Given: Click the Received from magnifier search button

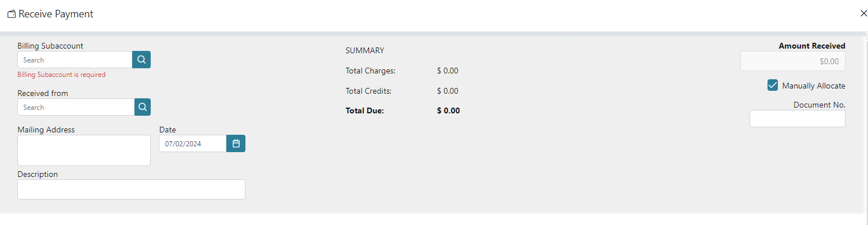Looking at the screenshot, I should click(x=143, y=107).
